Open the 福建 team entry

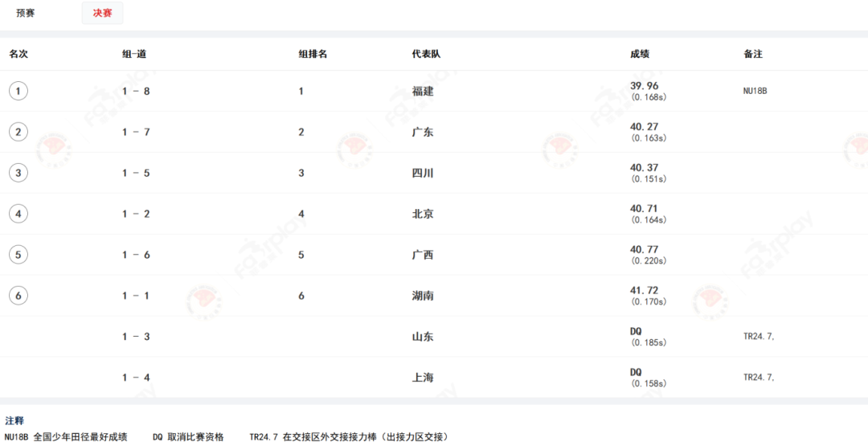pos(423,92)
